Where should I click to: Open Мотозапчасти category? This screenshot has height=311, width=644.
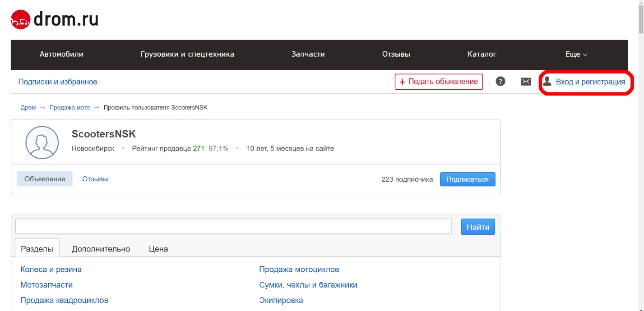click(46, 285)
